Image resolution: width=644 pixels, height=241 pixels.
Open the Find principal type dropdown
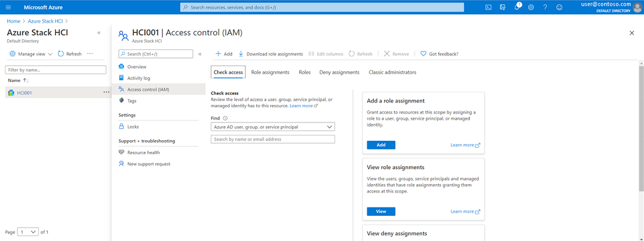[x=273, y=127]
